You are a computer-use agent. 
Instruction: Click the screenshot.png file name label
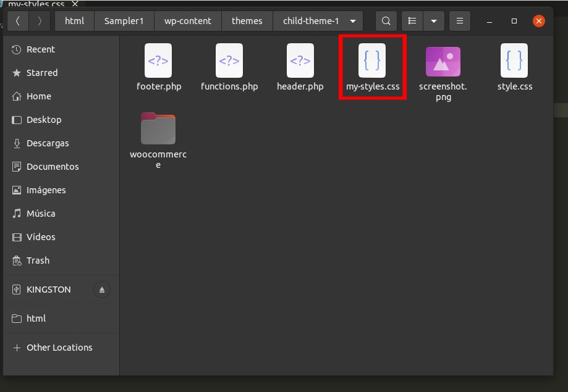pyautogui.click(x=443, y=91)
